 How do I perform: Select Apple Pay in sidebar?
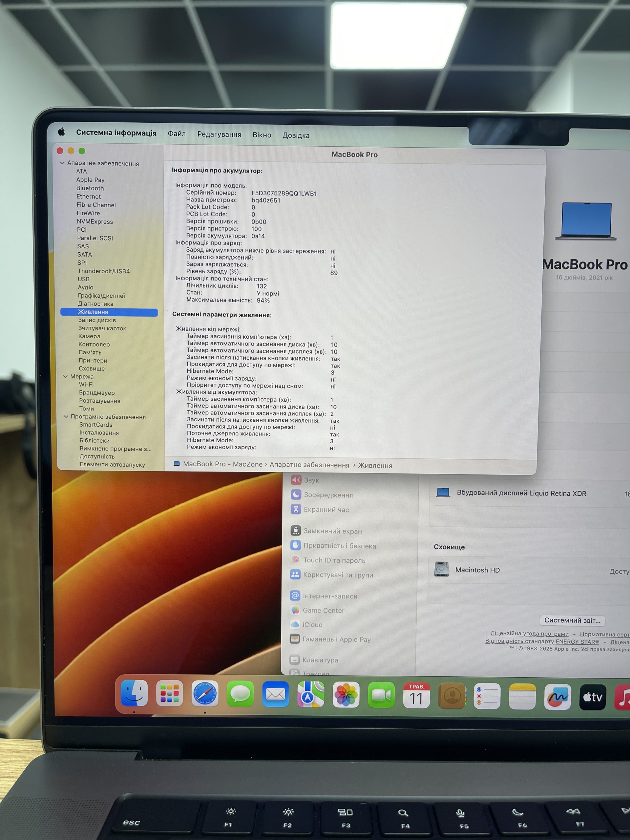coord(90,179)
